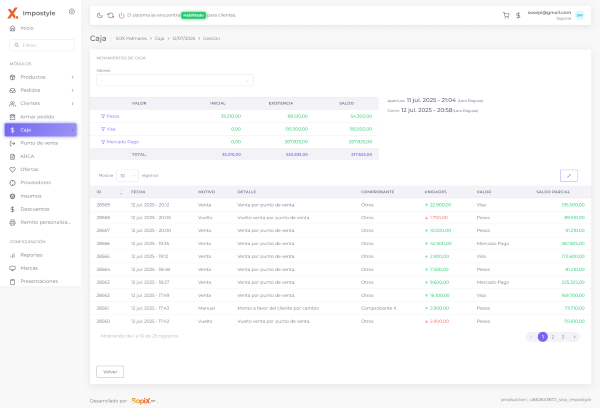The height and width of the screenshot is (408, 600).
Task: Click the refresh sync icon in top bar
Action: pyautogui.click(x=110, y=16)
